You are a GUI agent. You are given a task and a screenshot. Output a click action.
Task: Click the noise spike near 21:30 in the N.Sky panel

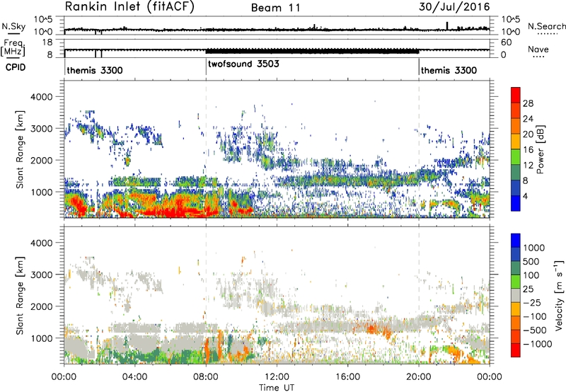pos(447,25)
